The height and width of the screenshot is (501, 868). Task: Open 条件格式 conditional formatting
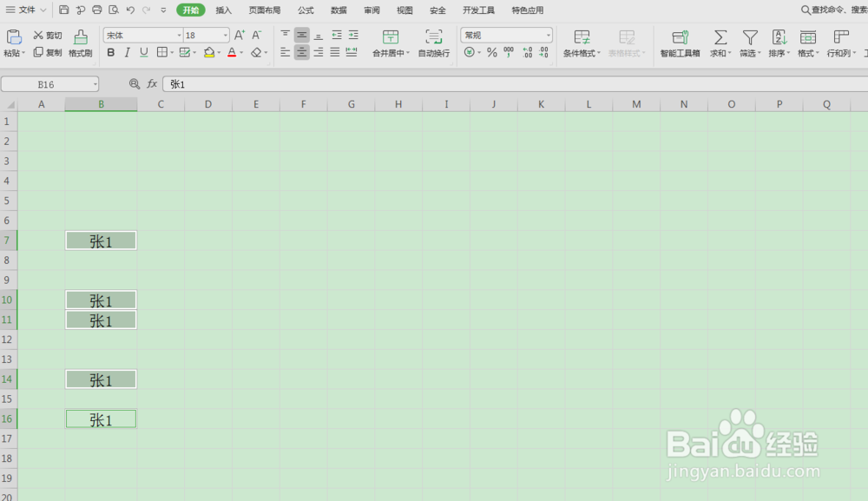(582, 43)
